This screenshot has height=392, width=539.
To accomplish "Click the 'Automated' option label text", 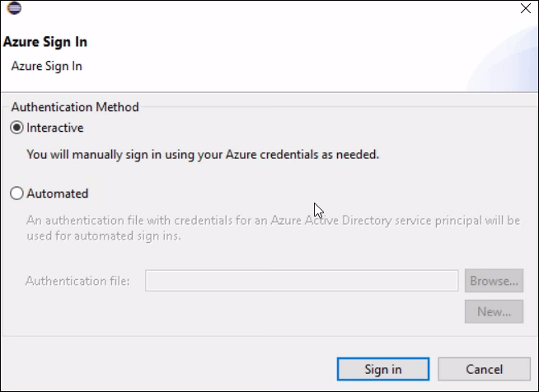I will tap(57, 194).
